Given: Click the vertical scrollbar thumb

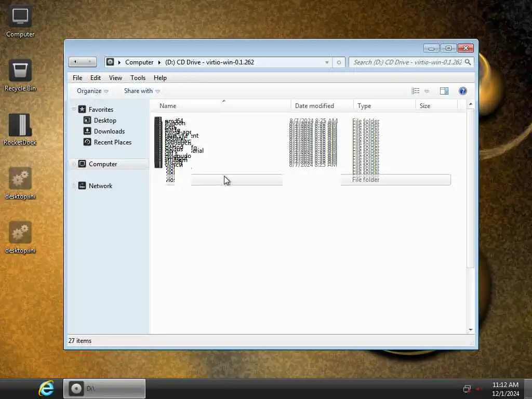Looking at the screenshot, I should click(x=471, y=189).
